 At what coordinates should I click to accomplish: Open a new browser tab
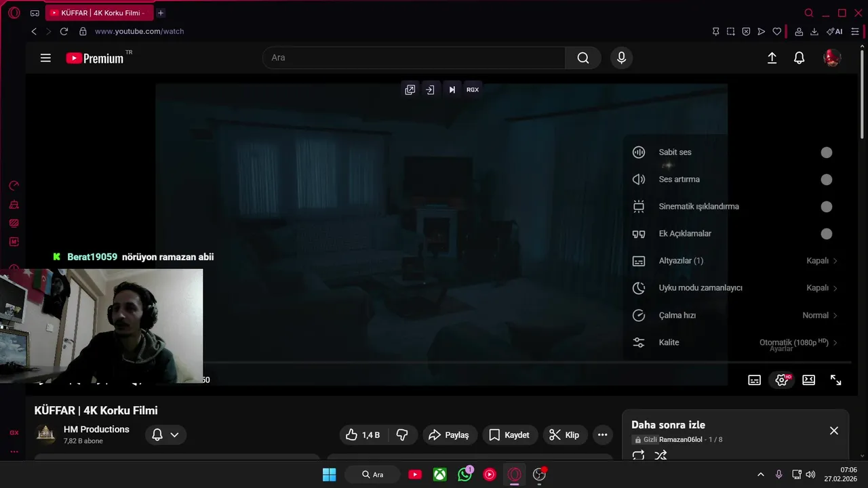tap(161, 13)
